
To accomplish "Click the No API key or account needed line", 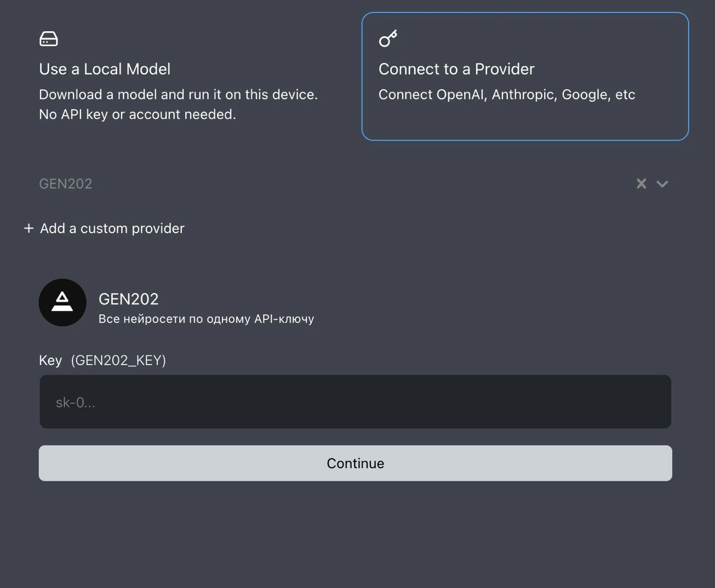I will click(138, 114).
